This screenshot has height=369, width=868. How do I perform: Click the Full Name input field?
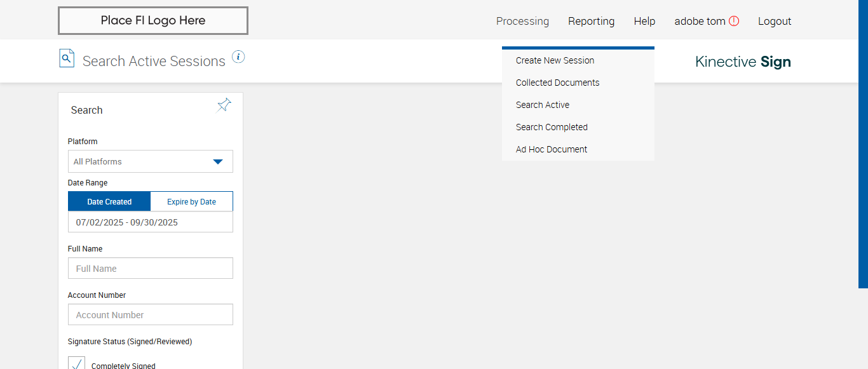151,268
